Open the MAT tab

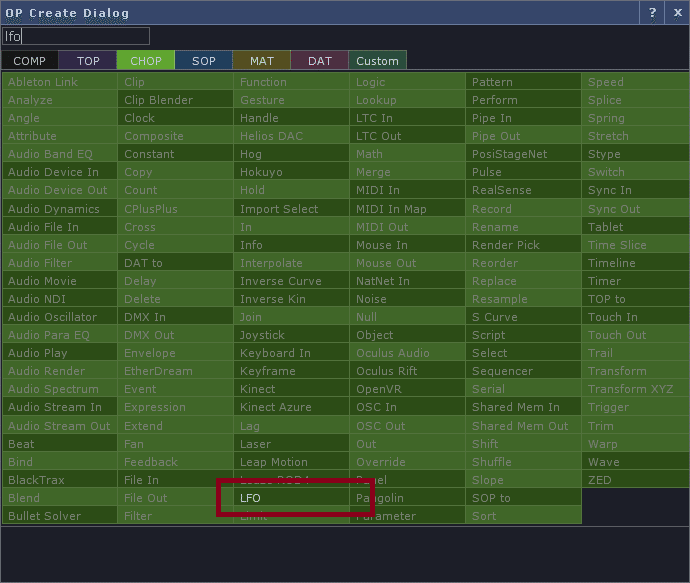point(262,61)
